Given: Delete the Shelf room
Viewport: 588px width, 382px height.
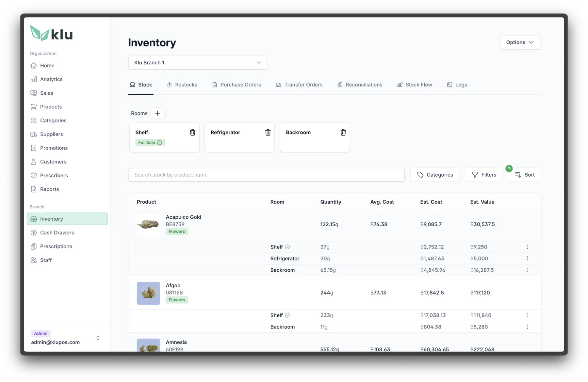Looking at the screenshot, I should (192, 132).
